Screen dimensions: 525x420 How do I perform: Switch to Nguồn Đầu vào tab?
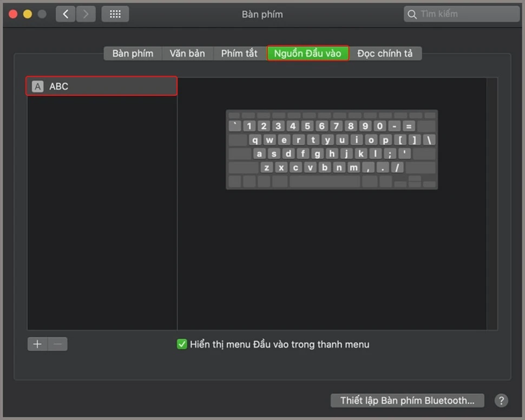pos(307,53)
